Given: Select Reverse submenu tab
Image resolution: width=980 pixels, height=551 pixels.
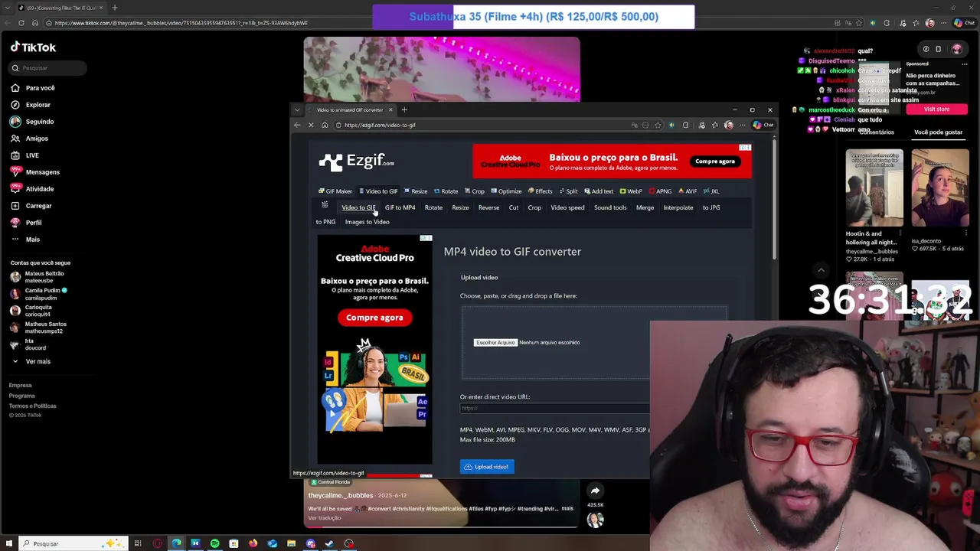Looking at the screenshot, I should click(488, 207).
